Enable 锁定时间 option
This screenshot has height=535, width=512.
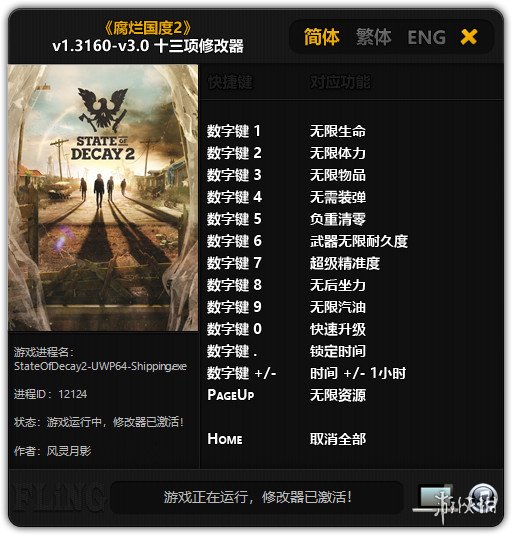pyautogui.click(x=338, y=351)
